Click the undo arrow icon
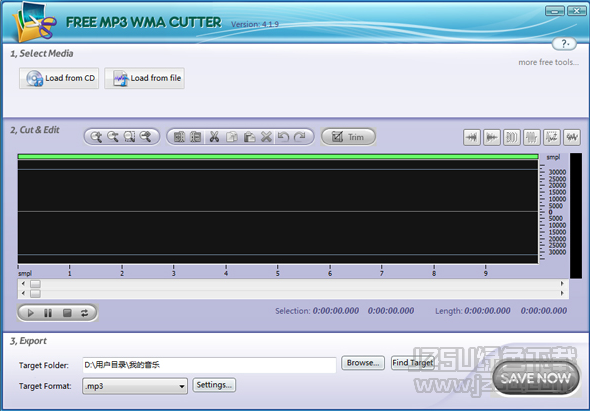This screenshot has height=411, width=590. point(283,137)
